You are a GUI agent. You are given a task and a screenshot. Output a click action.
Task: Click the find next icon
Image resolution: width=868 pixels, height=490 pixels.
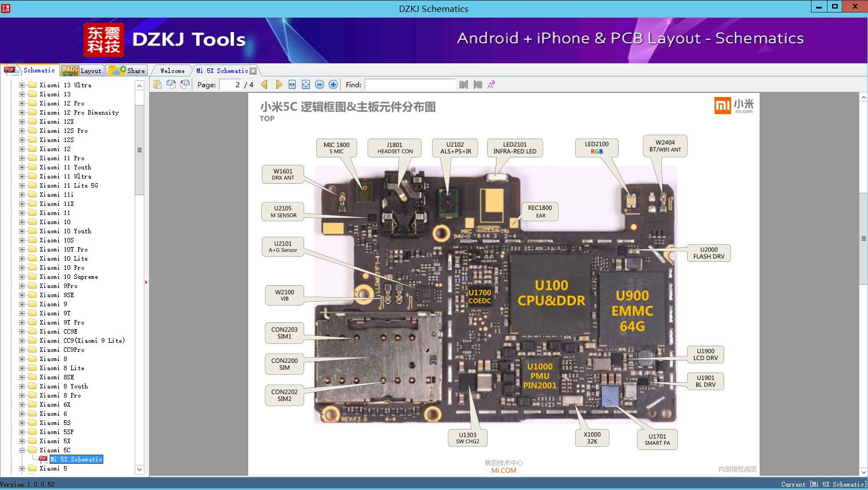(478, 84)
